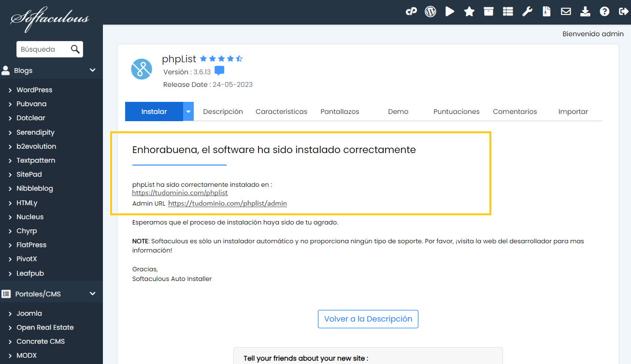Select Chyrp from the Blogs list
This screenshot has height=364, width=631.
27,231
